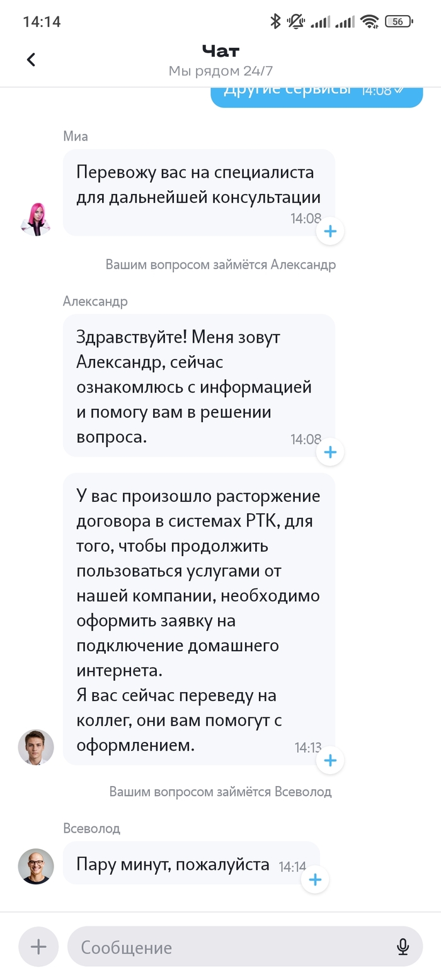
Task: Go back using the header arrow
Action: pyautogui.click(x=31, y=60)
